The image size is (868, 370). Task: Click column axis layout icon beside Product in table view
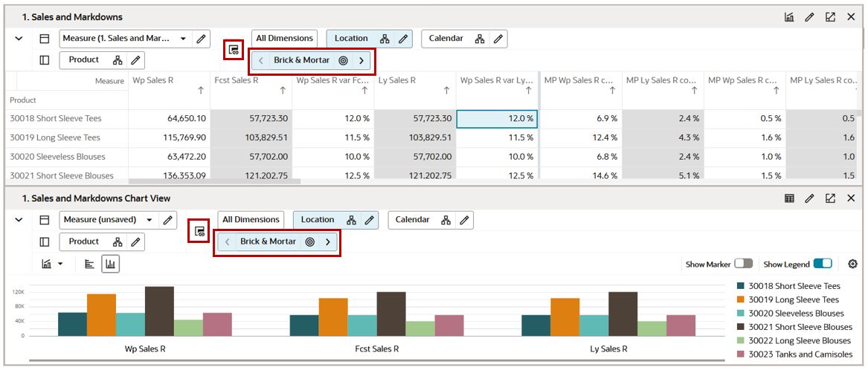pyautogui.click(x=45, y=59)
